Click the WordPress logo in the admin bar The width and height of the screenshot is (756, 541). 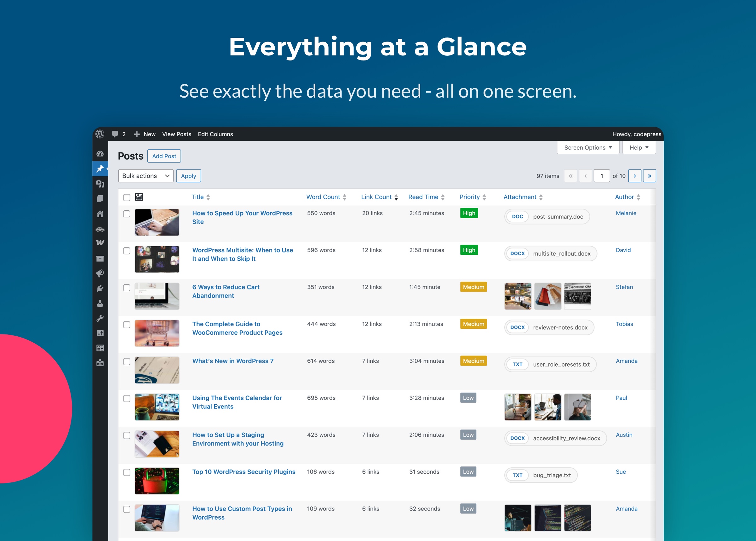(x=100, y=134)
